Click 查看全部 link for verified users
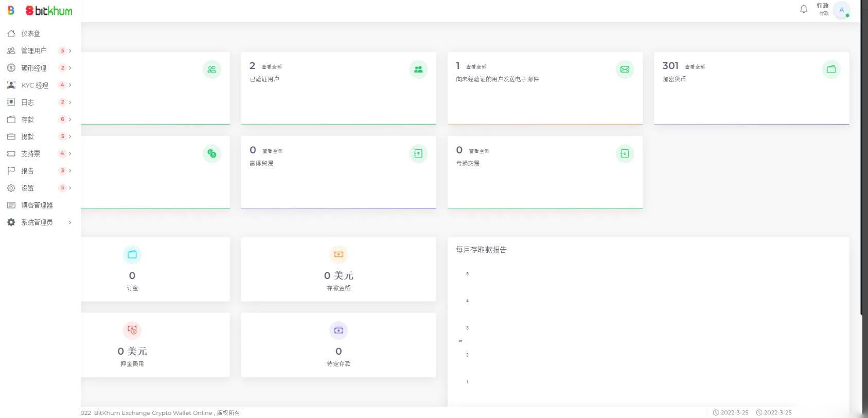Viewport: 868px width, 418px height. [x=272, y=67]
